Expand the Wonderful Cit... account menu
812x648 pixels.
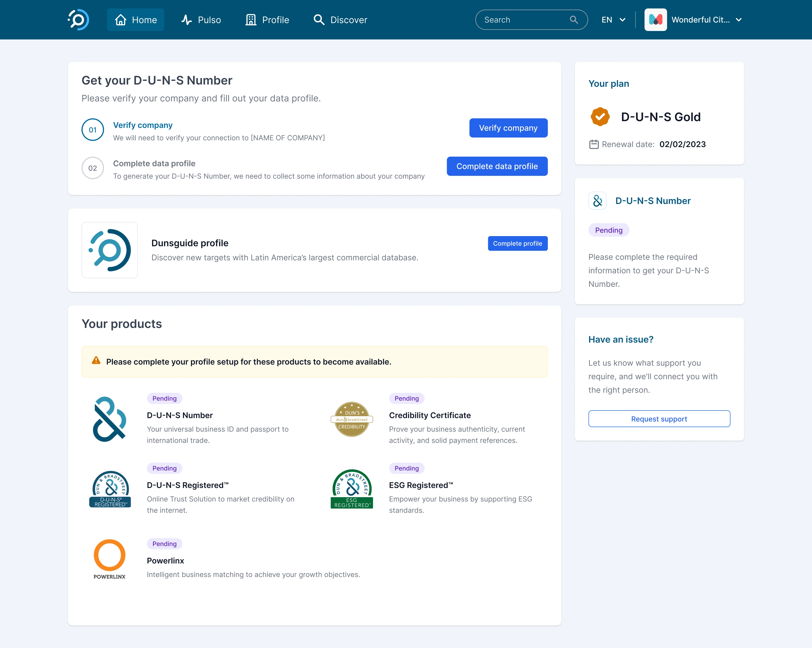coord(738,20)
